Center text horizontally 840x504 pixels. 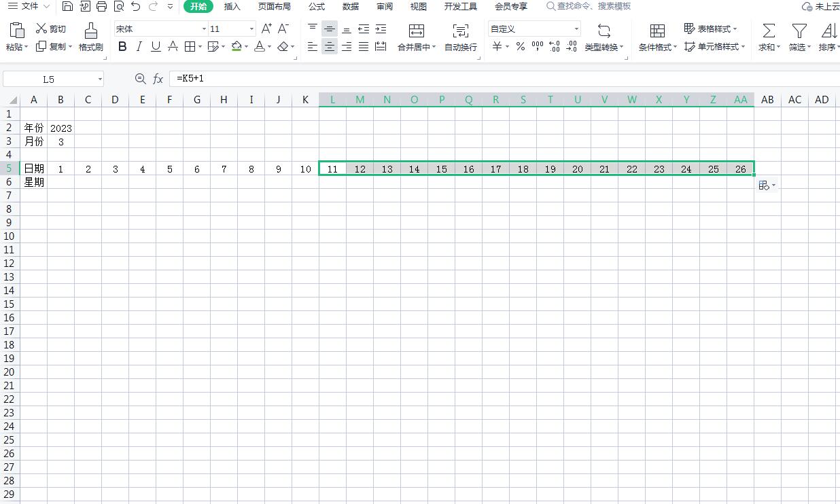330,47
